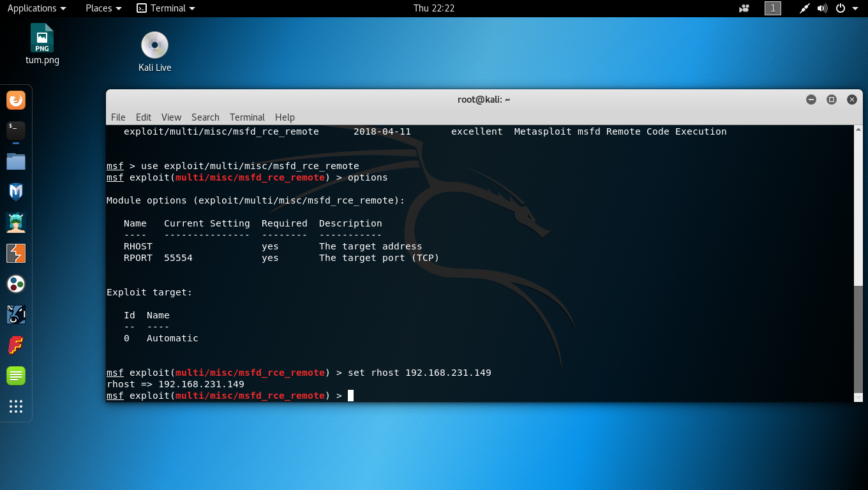
Task: Open the network connection status icon
Action: point(805,8)
